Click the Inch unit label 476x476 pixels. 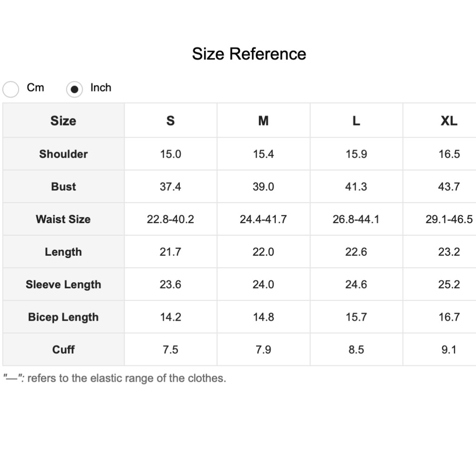click(x=101, y=88)
